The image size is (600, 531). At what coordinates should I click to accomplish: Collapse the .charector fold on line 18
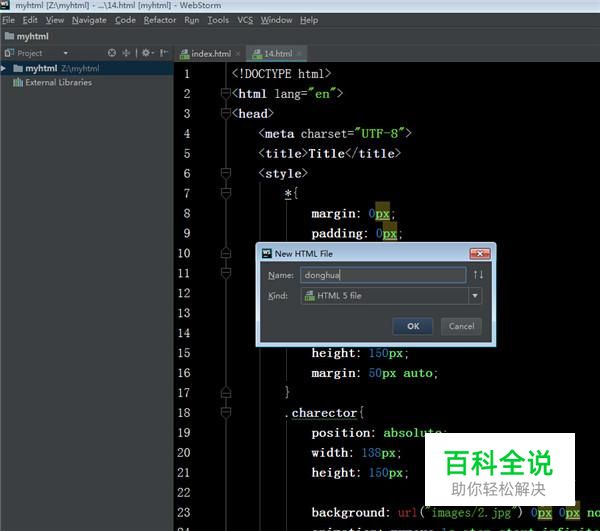coord(226,412)
